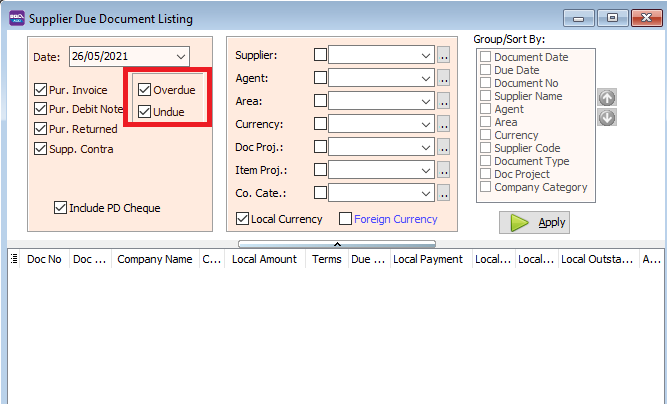
Task: Open Supplier lookup ellipsis button
Action: pyautogui.click(x=443, y=55)
